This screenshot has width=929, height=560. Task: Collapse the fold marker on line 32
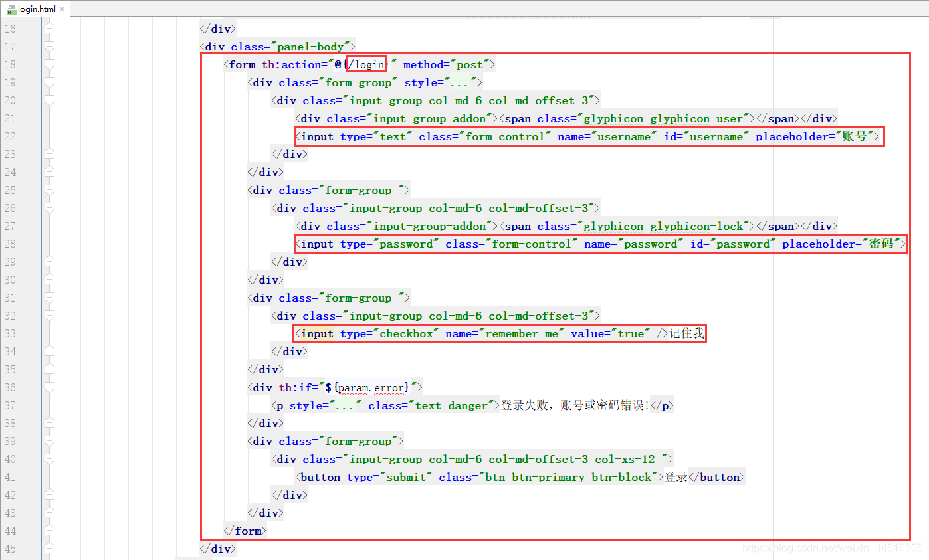point(49,316)
